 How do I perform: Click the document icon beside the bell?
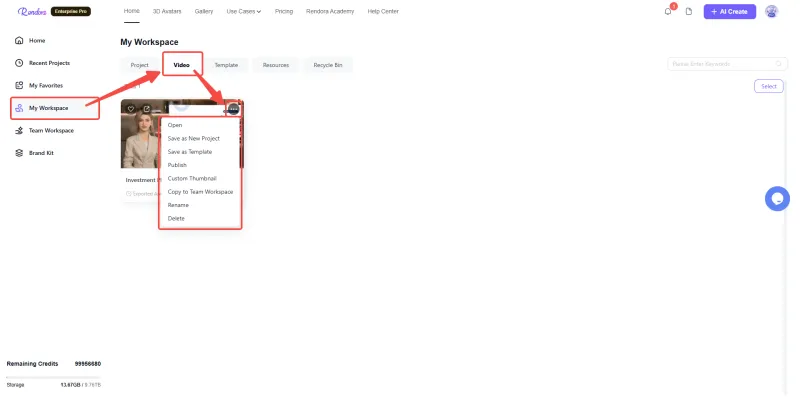click(x=689, y=11)
